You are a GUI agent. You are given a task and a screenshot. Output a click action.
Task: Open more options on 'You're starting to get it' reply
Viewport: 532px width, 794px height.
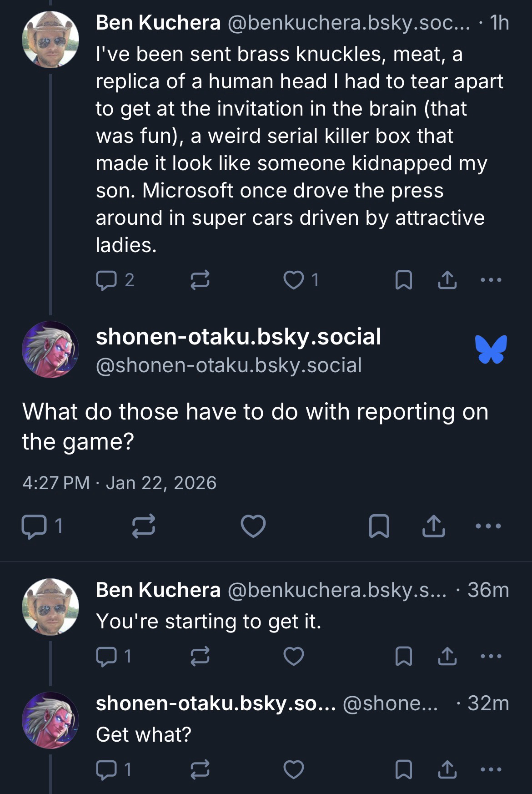pyautogui.click(x=491, y=656)
